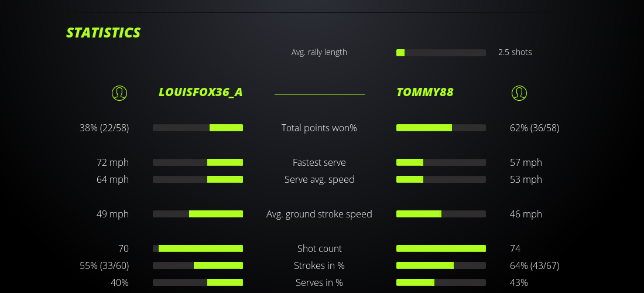
Task: Click the profile icon beside TOMMY88
Action: tap(519, 93)
